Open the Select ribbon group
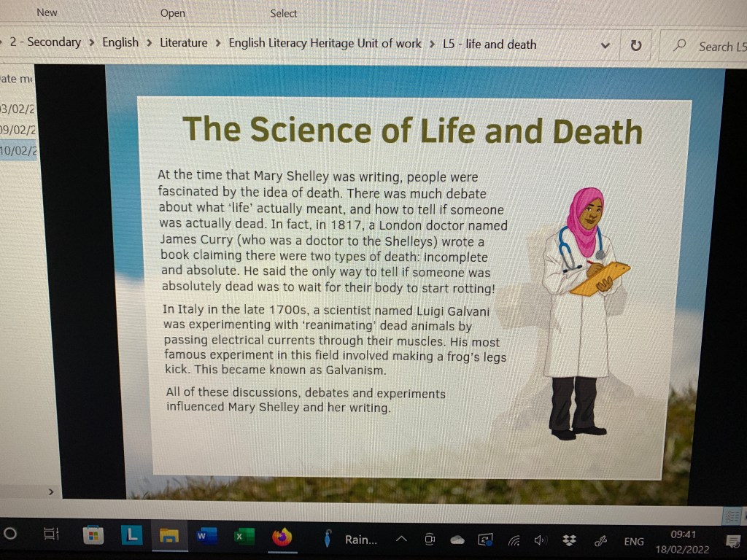The height and width of the screenshot is (560, 747). 283,13
